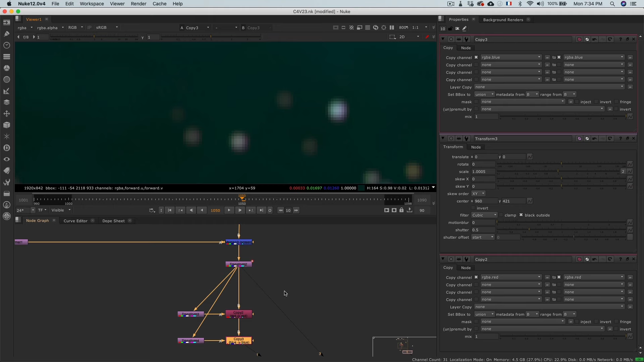
Task: Open the skew order XY dropdown
Action: pos(478,194)
